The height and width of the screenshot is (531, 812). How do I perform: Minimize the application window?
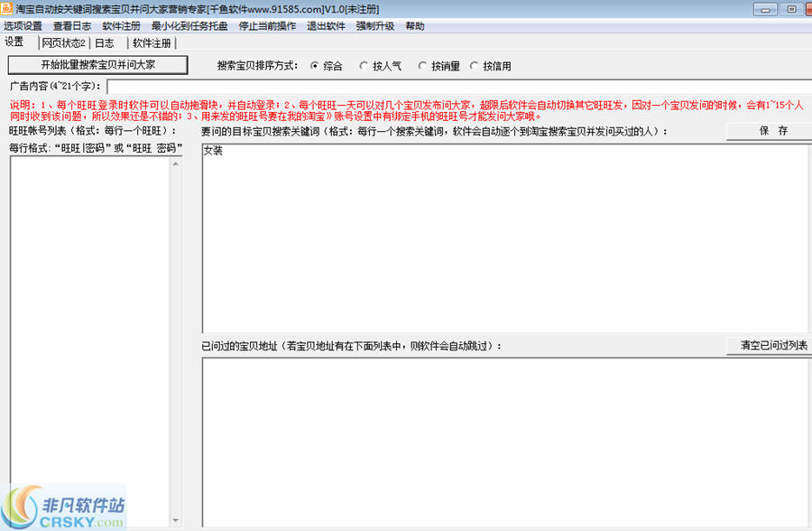(x=765, y=9)
